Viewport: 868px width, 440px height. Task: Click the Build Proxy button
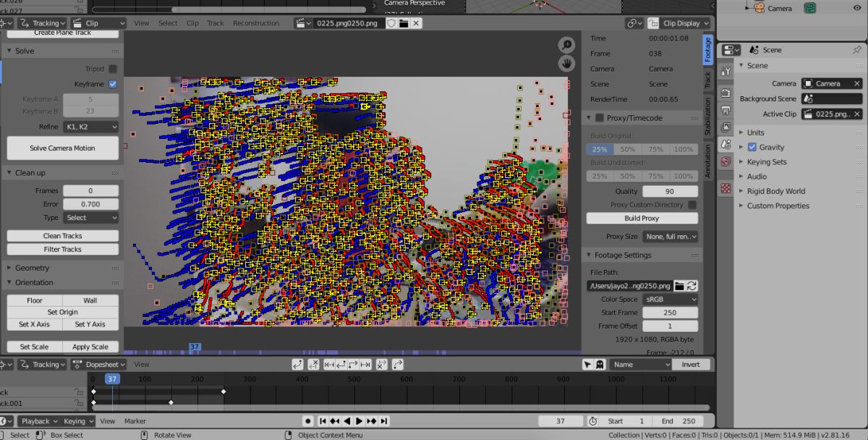pos(642,219)
